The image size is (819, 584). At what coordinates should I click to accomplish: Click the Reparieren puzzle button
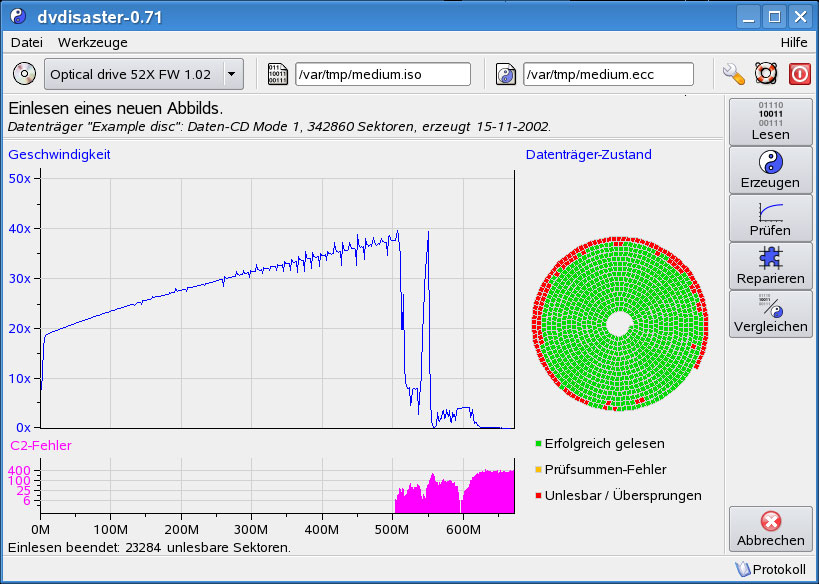pyautogui.click(x=770, y=266)
